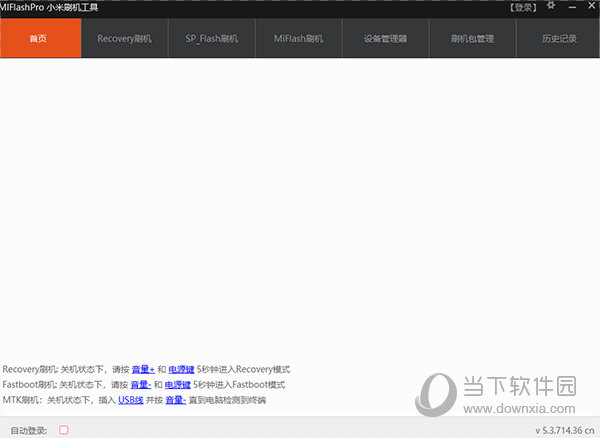The width and height of the screenshot is (600, 438).
Task: Minimize the MiFlashPro window
Action: [572, 7]
